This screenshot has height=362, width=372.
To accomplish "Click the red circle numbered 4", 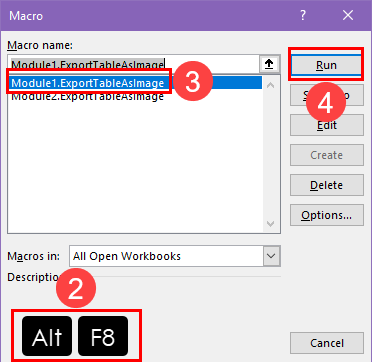I will pyautogui.click(x=325, y=103).
